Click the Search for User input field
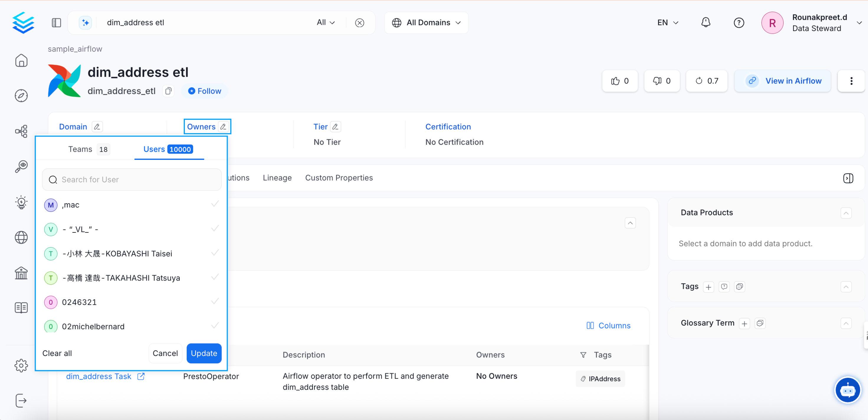 coord(132,179)
